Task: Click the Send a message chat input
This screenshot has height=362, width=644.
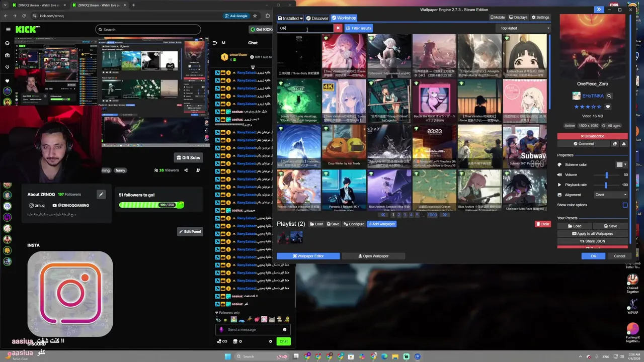Action: tap(253, 330)
